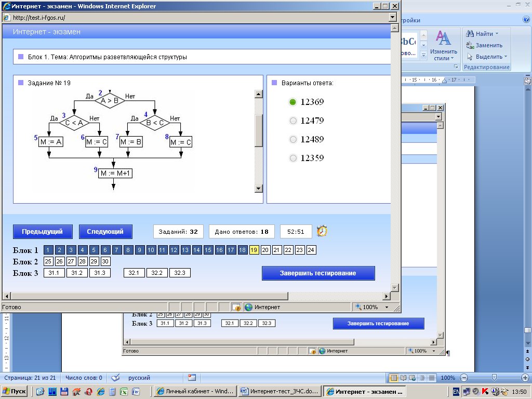Open the IE zoom level 100% dropdown

(387, 307)
